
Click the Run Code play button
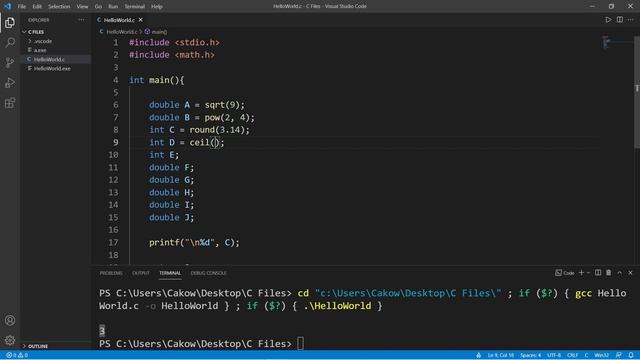[x=608, y=20]
